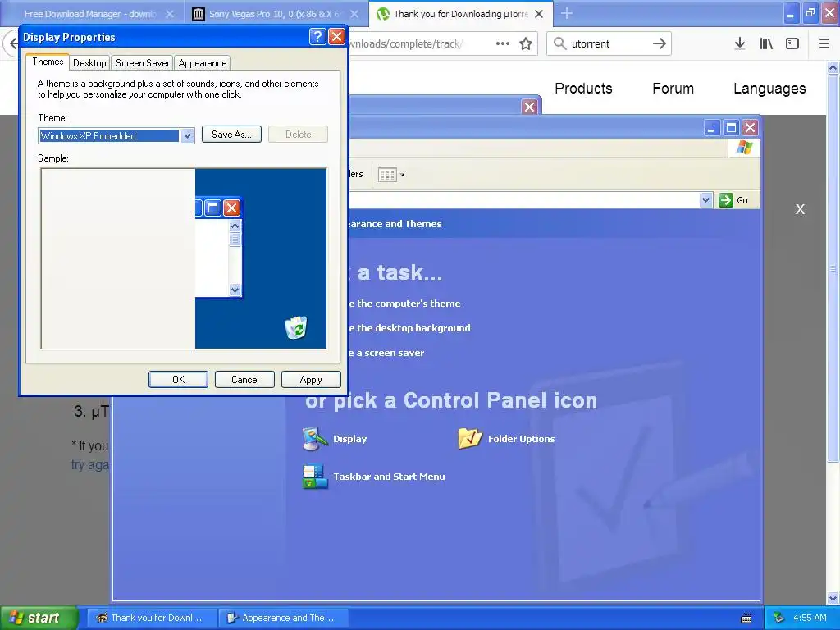Click the keyboard icon in the system tray

746,619
